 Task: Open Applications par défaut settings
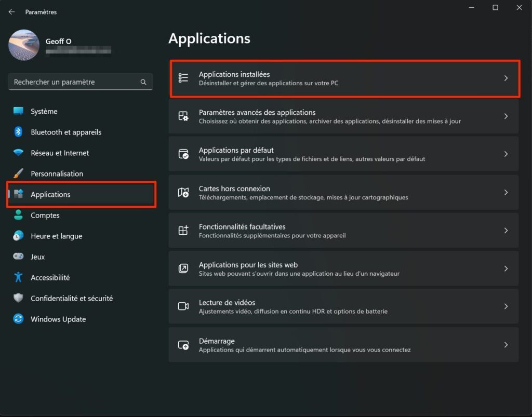click(x=344, y=154)
